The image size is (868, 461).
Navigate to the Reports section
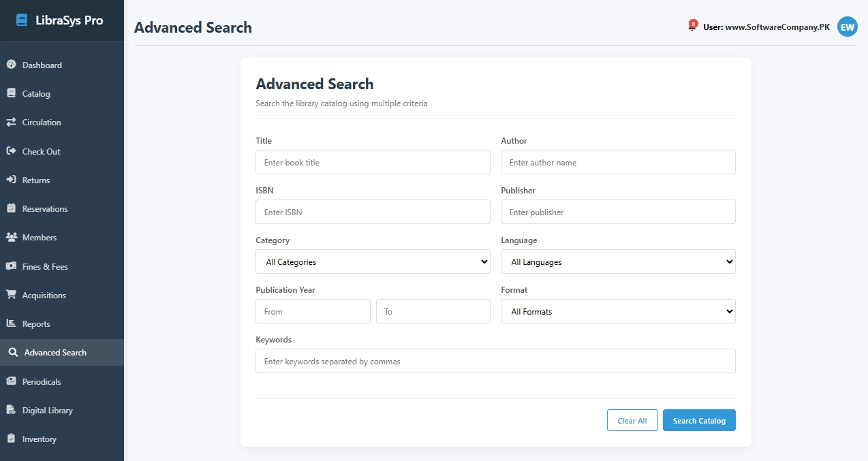[36, 324]
